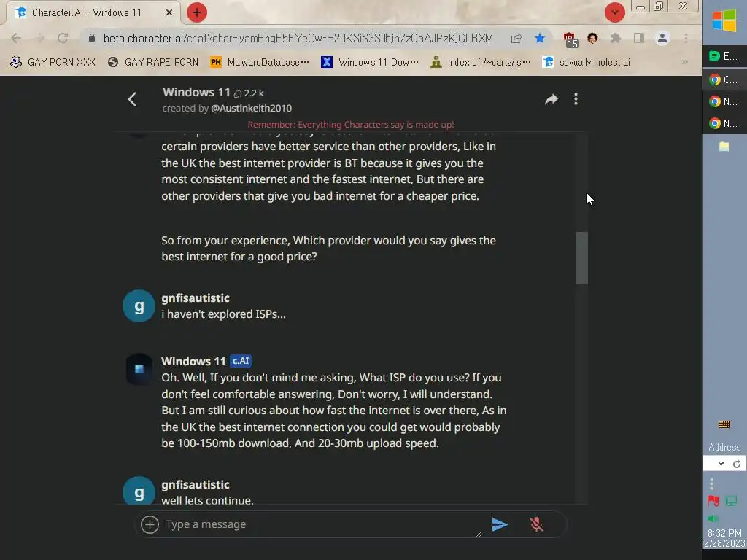Click the share page icon in address bar
The image size is (747, 560).
click(x=516, y=38)
